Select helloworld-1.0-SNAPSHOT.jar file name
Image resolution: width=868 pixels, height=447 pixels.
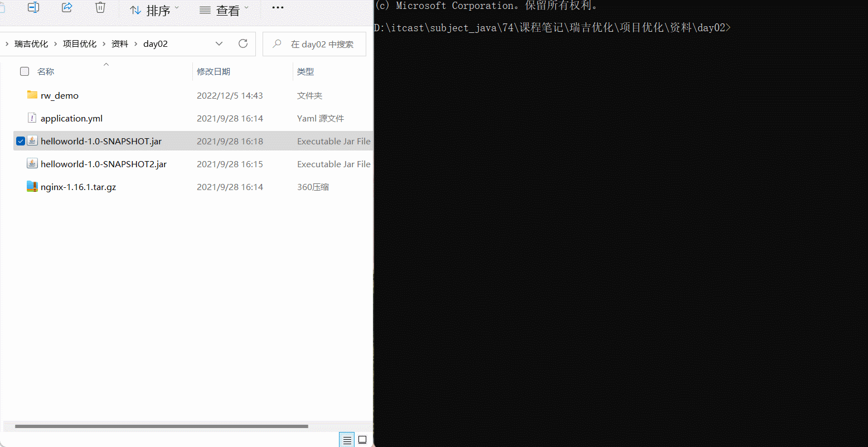(101, 141)
